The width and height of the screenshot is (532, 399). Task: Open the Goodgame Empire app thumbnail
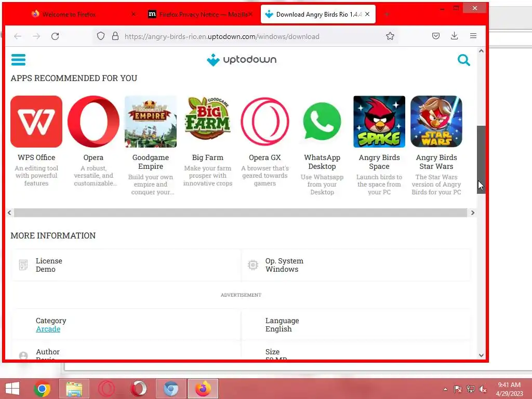tap(151, 122)
